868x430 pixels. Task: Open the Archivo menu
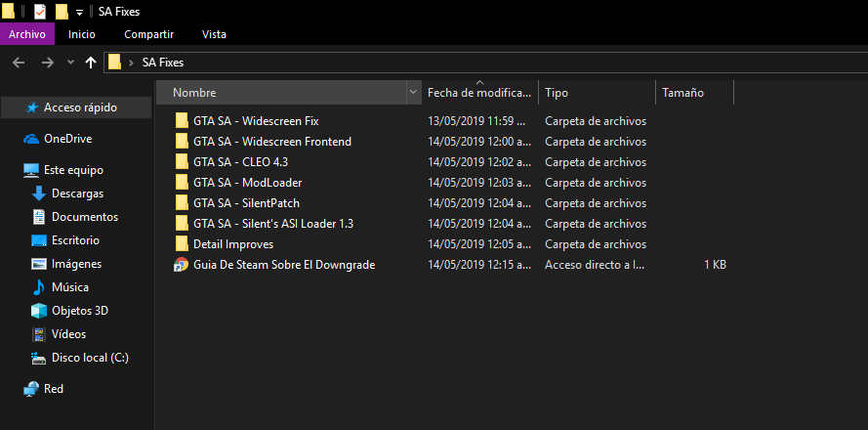26,34
